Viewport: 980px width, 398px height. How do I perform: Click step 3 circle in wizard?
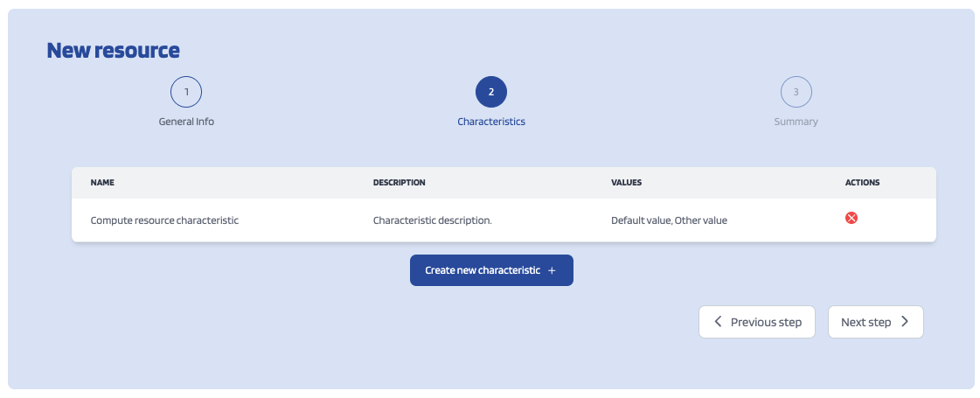(x=796, y=92)
